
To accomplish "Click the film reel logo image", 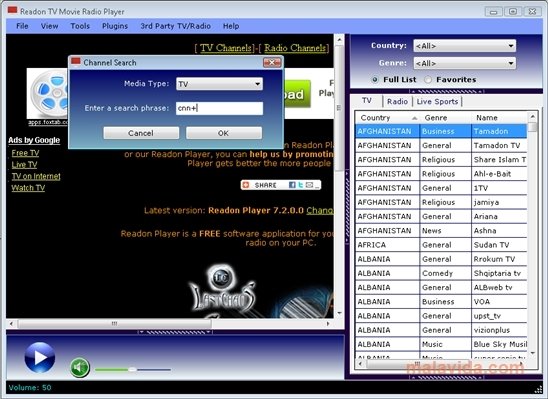I will click(48, 93).
